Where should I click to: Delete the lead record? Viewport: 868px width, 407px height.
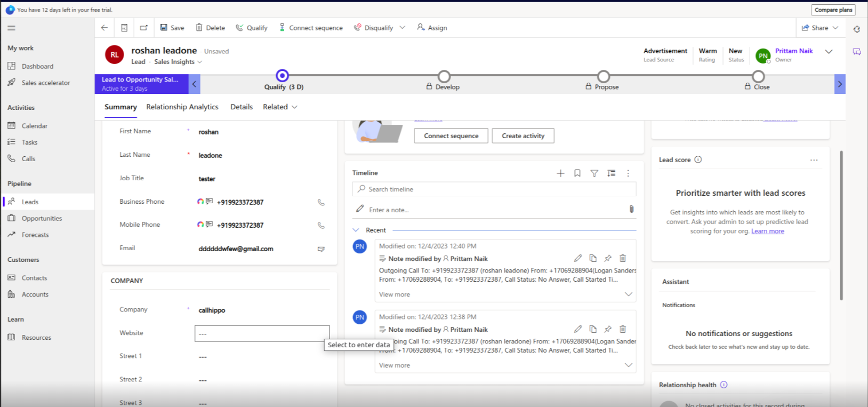(210, 28)
